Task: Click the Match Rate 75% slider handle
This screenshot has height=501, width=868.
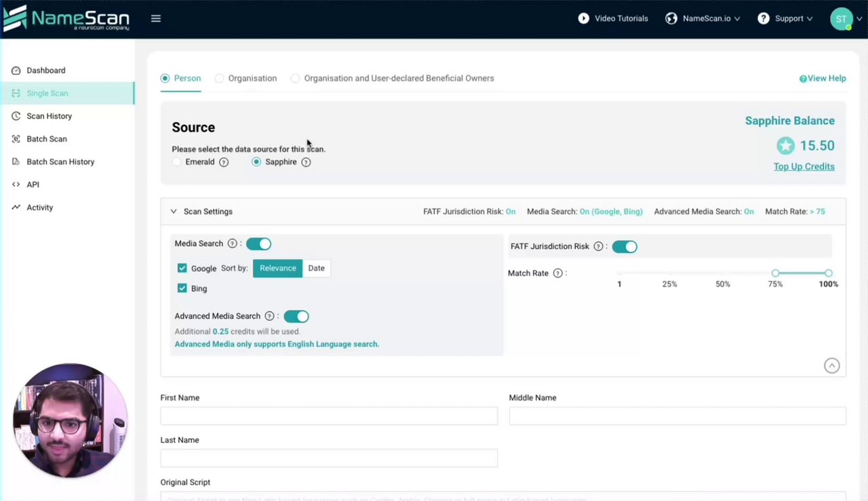Action: coord(775,273)
